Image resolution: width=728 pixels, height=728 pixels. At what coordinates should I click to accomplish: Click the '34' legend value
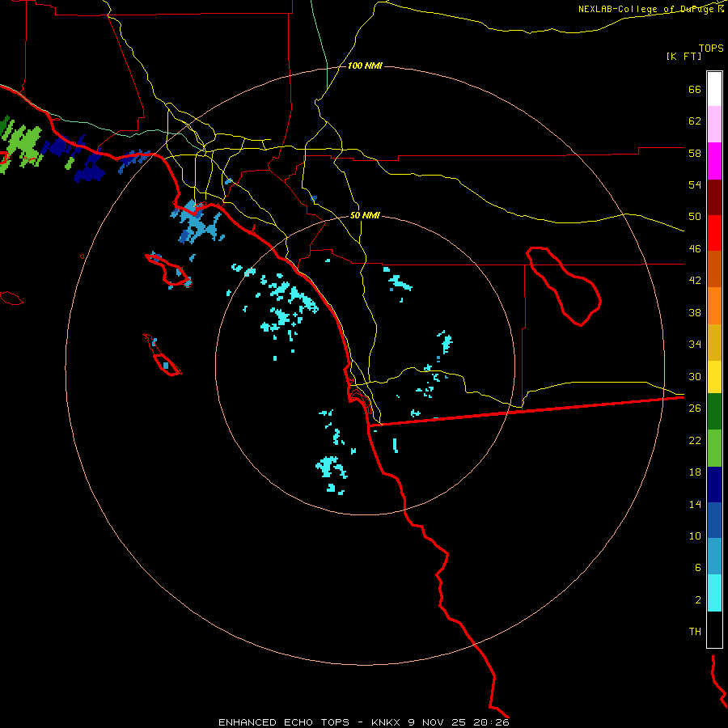[x=695, y=345]
